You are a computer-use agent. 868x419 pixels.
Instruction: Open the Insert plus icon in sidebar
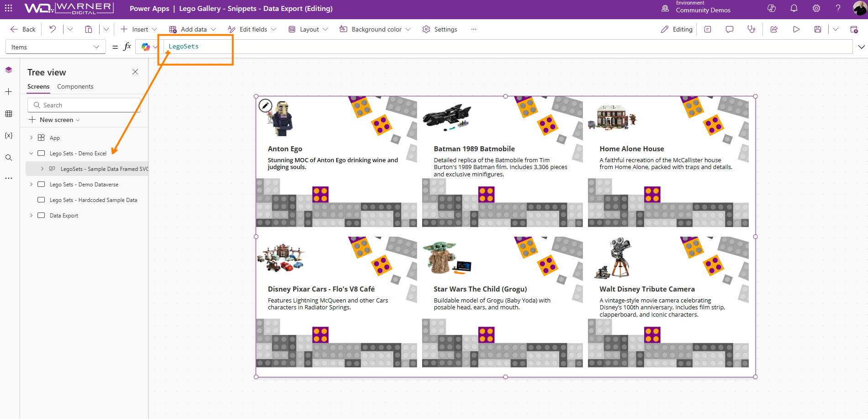[x=9, y=92]
